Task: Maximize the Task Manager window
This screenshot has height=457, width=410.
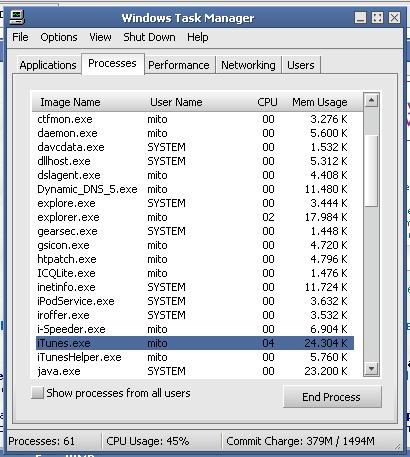Action: (x=377, y=17)
